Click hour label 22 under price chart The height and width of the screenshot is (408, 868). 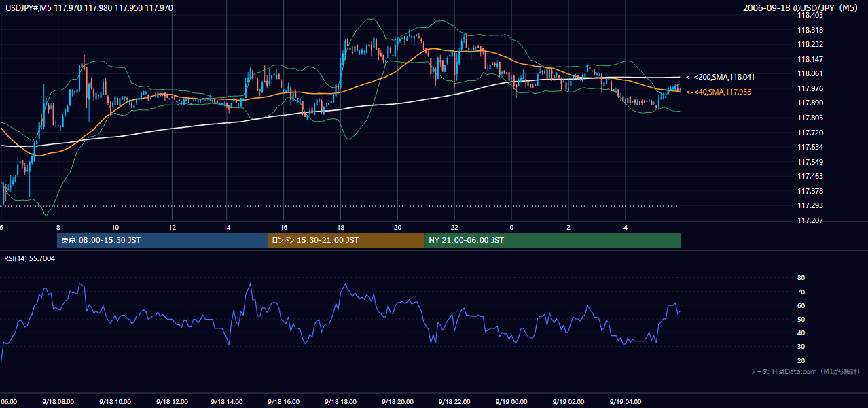pos(454,227)
